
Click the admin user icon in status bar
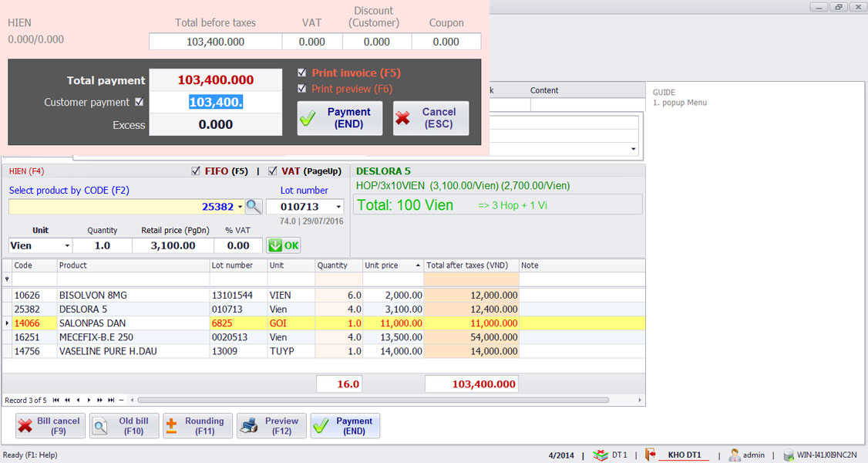pyautogui.click(x=735, y=455)
